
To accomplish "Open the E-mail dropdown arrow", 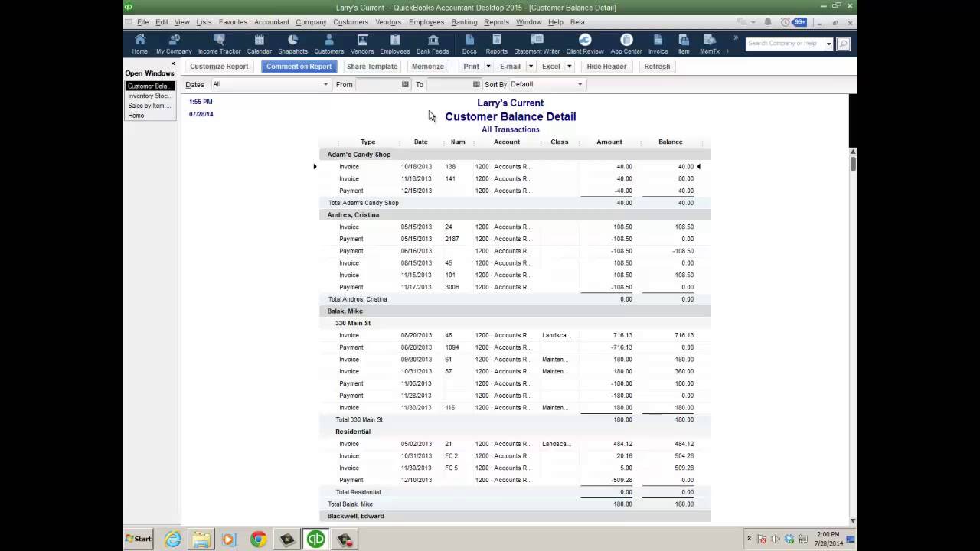I will tap(530, 67).
